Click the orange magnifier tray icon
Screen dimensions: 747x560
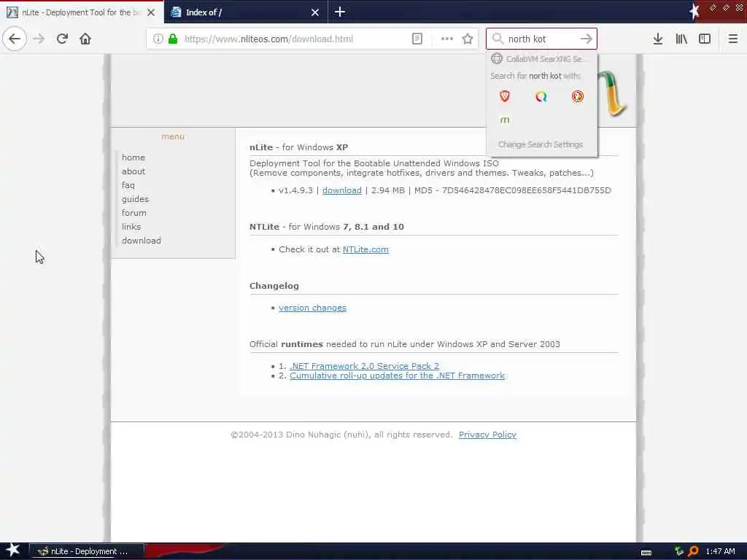[693, 551]
